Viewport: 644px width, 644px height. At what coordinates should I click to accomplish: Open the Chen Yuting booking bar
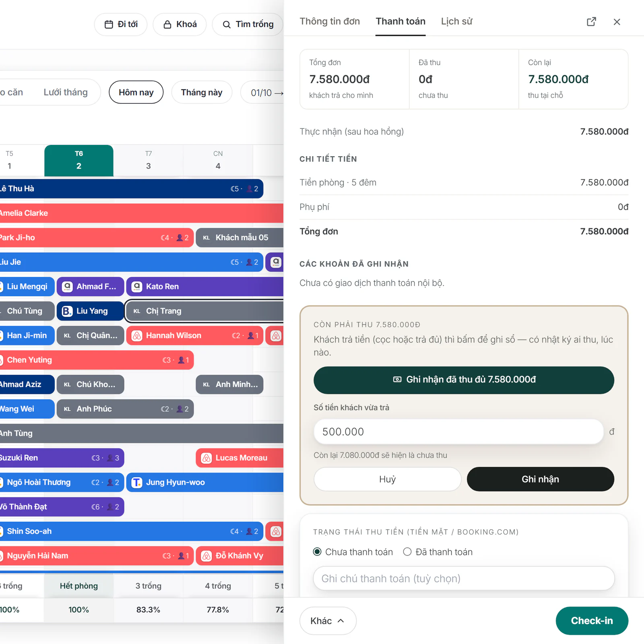click(97, 360)
